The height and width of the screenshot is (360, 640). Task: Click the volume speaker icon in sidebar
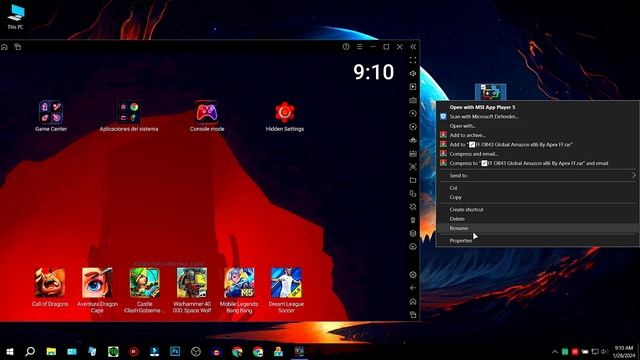click(x=413, y=73)
